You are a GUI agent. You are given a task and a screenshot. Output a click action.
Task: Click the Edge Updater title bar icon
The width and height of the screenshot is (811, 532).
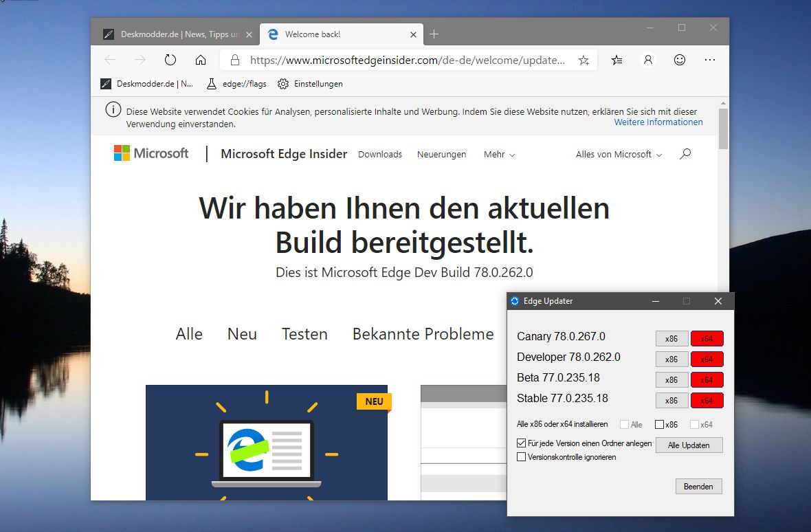515,301
